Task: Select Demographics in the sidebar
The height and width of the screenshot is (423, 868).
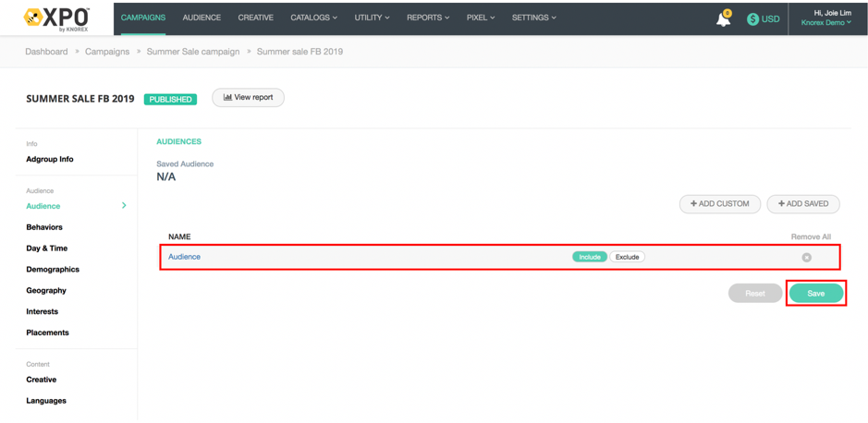Action: pos(53,270)
